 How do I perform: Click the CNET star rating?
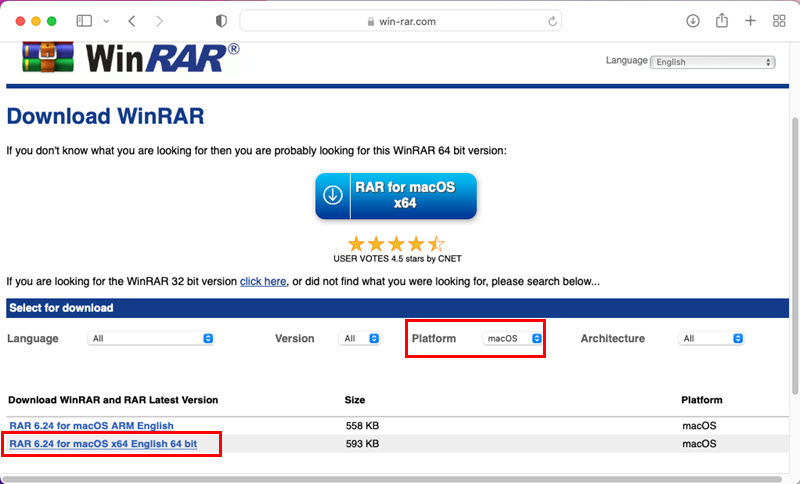pyautogui.click(x=396, y=244)
